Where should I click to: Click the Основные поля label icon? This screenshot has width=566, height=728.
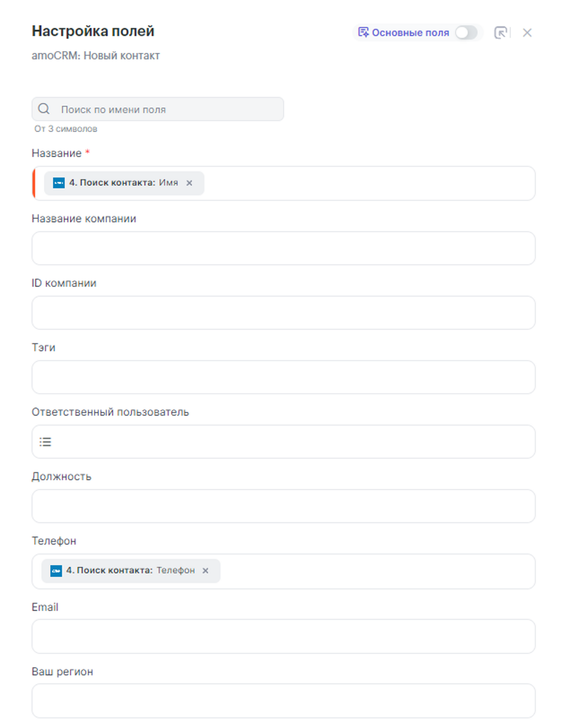coord(363,32)
